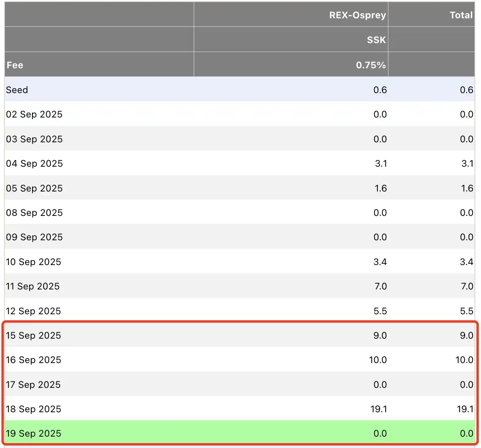Click the highlighted 19 Sep 2025 date cell
This screenshot has height=448, width=481.
[34, 433]
